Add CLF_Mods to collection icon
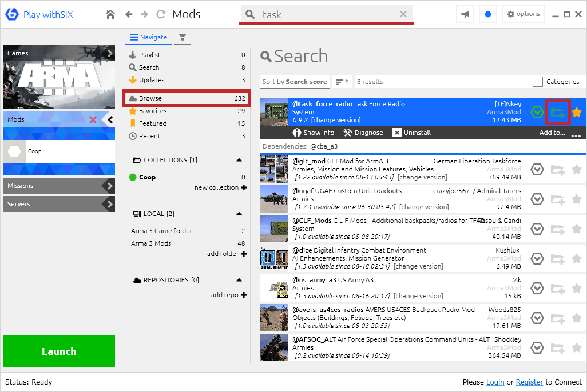587x392 pixels. (557, 229)
